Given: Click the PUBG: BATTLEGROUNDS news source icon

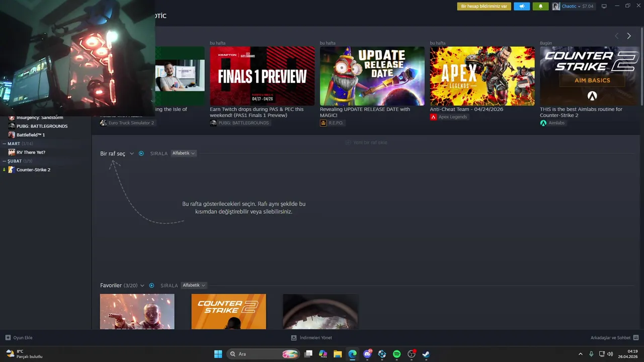Looking at the screenshot, I should pyautogui.click(x=213, y=123).
